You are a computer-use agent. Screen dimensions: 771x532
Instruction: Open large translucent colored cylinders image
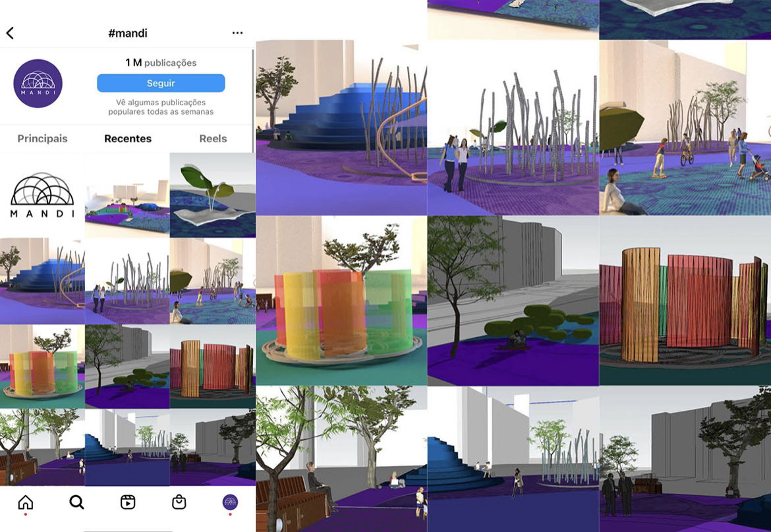coord(341,301)
